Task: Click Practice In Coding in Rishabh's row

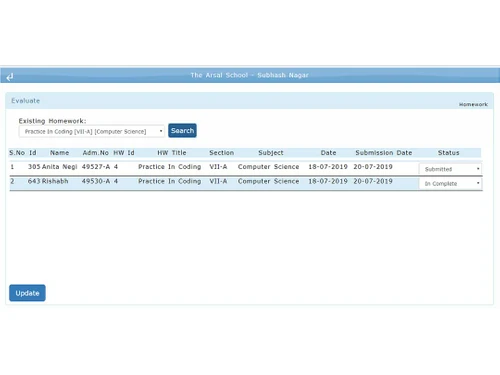Action: 170,181
